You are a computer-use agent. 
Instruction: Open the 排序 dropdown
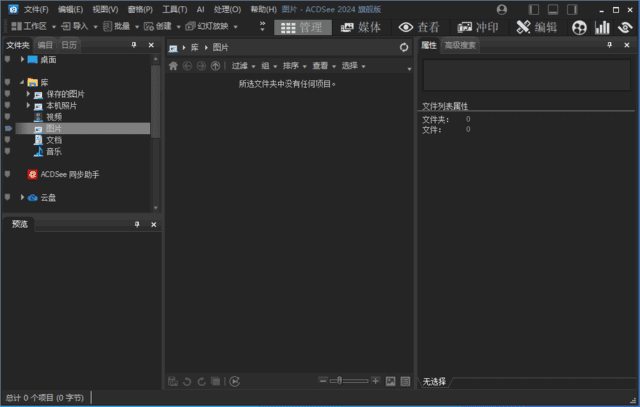[x=294, y=66]
